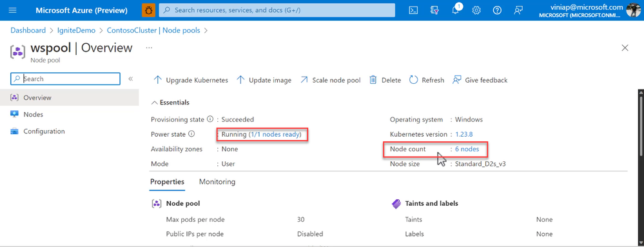Open Scale node pool

point(330,80)
